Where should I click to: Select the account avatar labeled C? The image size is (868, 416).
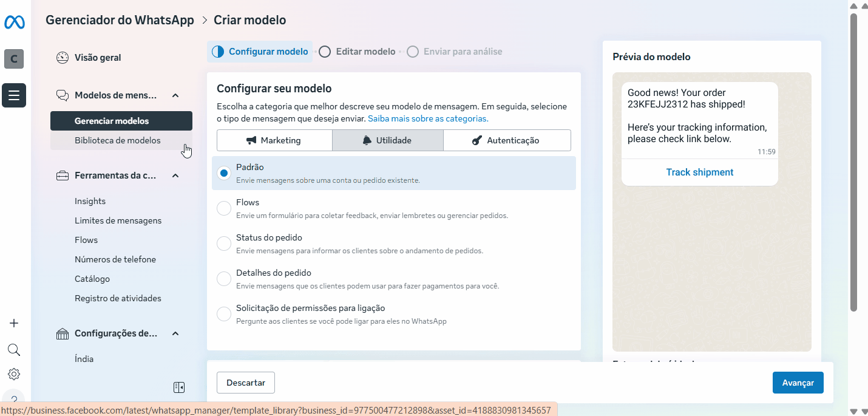14,59
